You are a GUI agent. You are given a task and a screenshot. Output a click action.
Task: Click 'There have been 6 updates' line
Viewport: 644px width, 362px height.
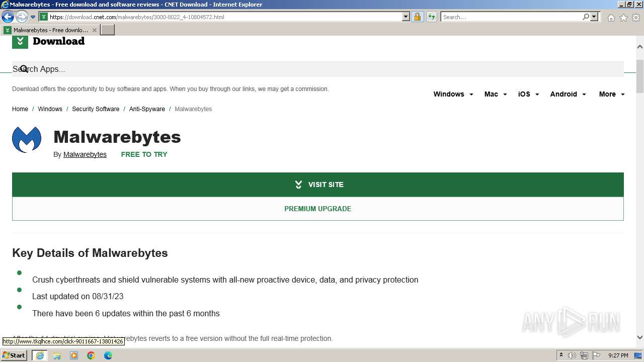(x=126, y=314)
